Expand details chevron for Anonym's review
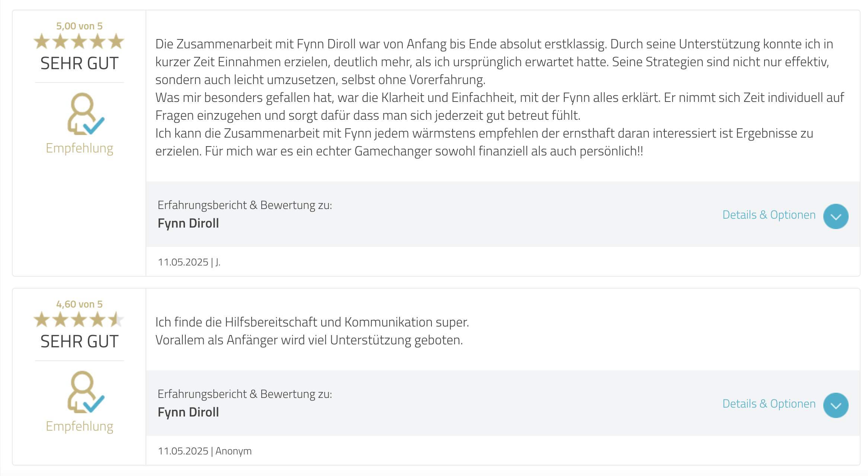Screen dimensions: 868x476 click(836, 405)
